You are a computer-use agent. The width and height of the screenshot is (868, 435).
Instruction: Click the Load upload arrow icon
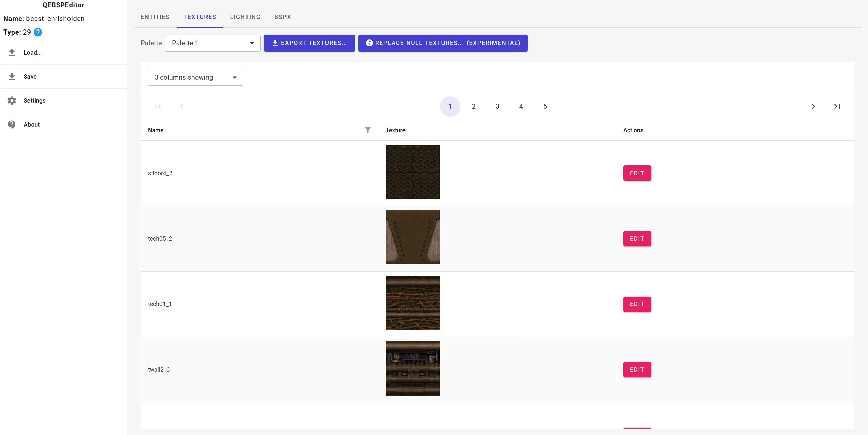click(12, 52)
